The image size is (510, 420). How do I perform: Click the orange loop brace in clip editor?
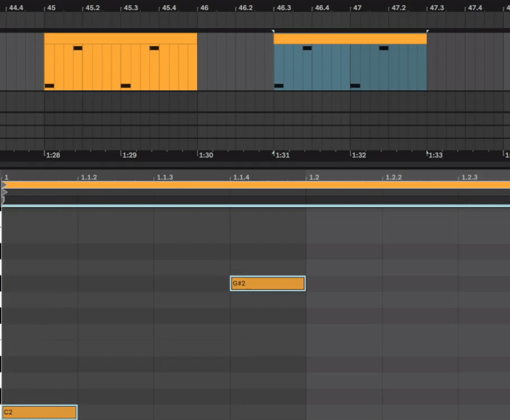(256, 185)
